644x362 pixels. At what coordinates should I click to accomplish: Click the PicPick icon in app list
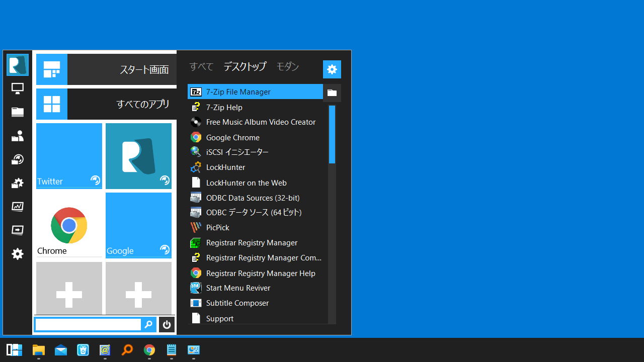pyautogui.click(x=196, y=227)
